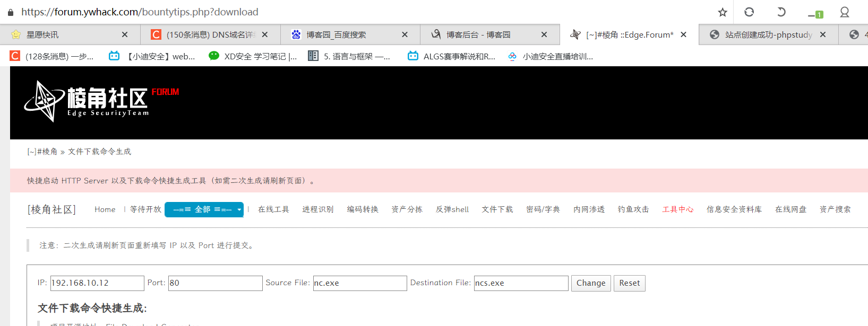
Task: Click the favicon on 博客后台 tab
Action: (x=436, y=34)
